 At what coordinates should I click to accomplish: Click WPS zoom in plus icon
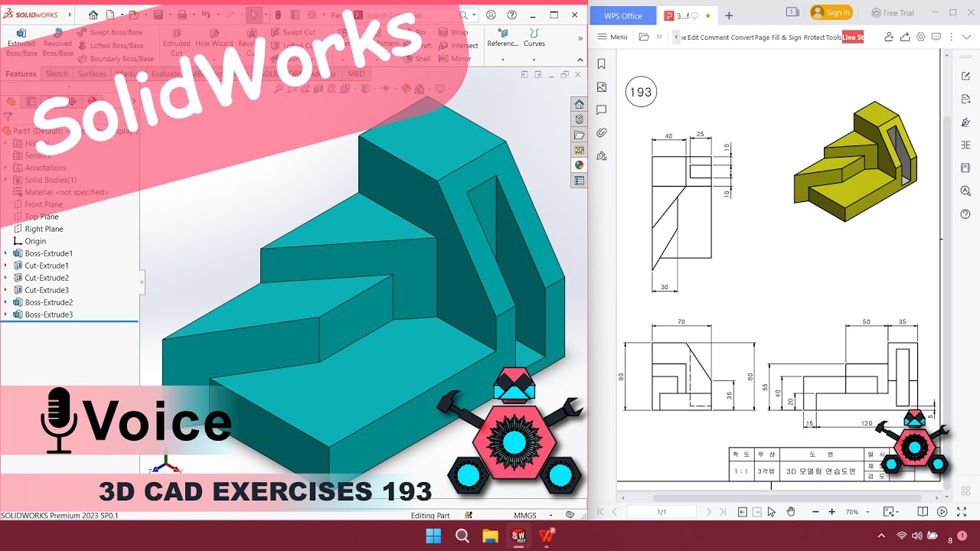[x=832, y=511]
